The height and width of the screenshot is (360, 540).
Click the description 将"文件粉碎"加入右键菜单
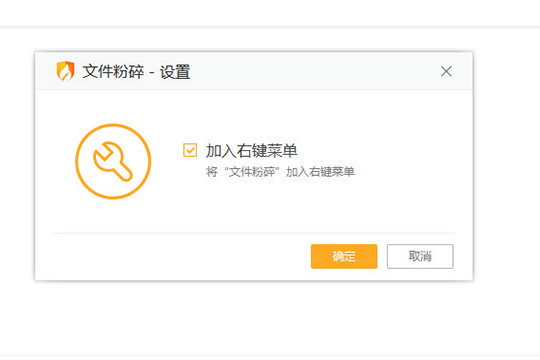(280, 171)
